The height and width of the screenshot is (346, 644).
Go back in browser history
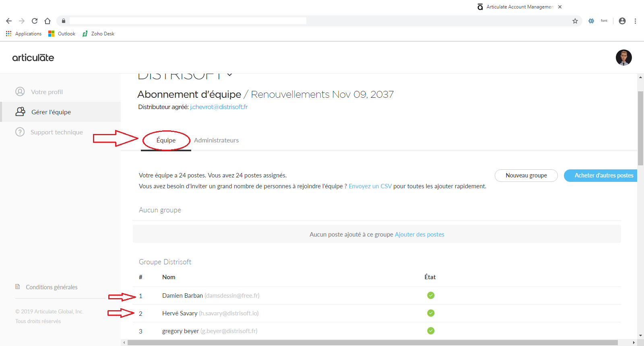point(9,21)
